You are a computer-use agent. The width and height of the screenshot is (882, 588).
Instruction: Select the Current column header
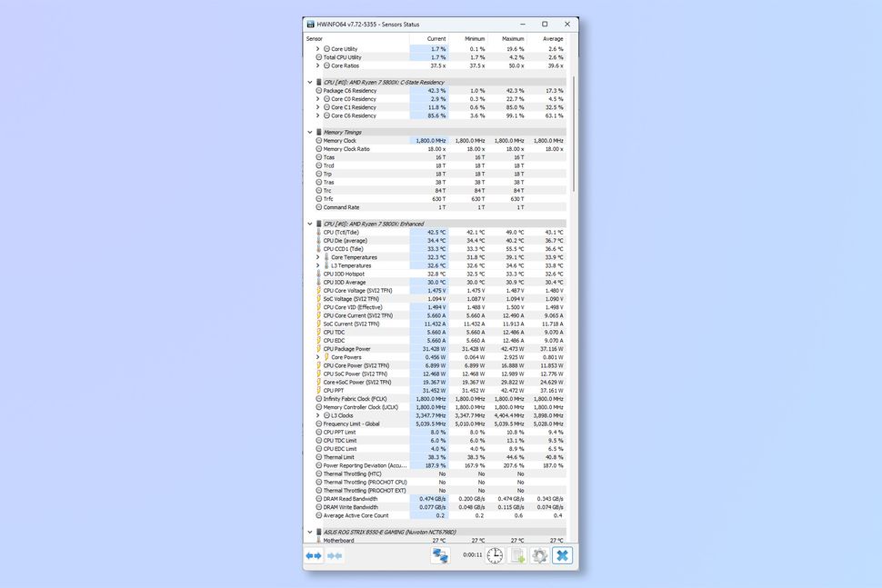click(x=435, y=38)
